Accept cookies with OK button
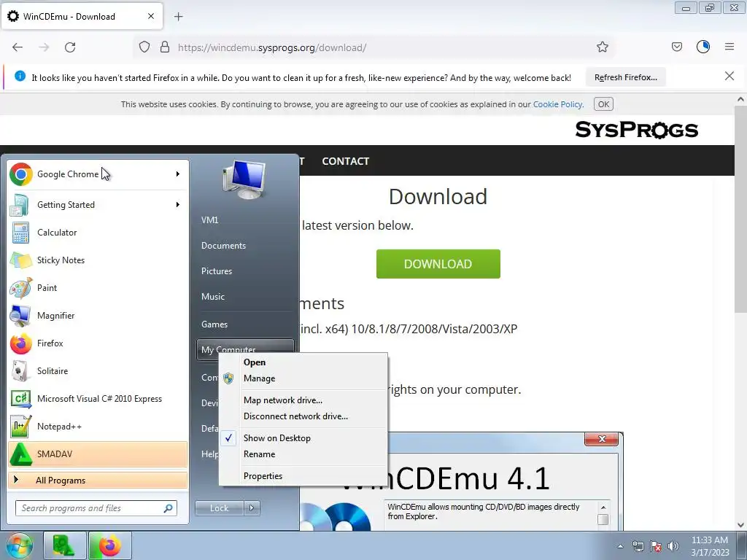The height and width of the screenshot is (560, 747). click(x=603, y=104)
